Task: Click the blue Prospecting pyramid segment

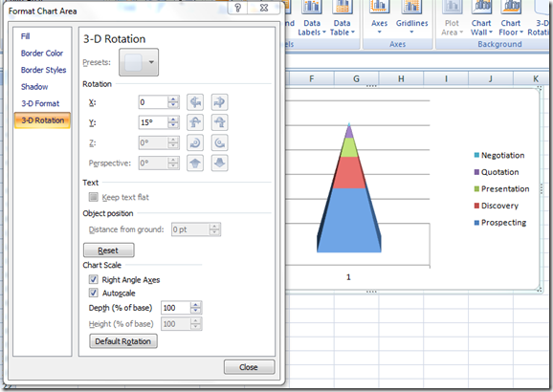Action: click(x=349, y=220)
